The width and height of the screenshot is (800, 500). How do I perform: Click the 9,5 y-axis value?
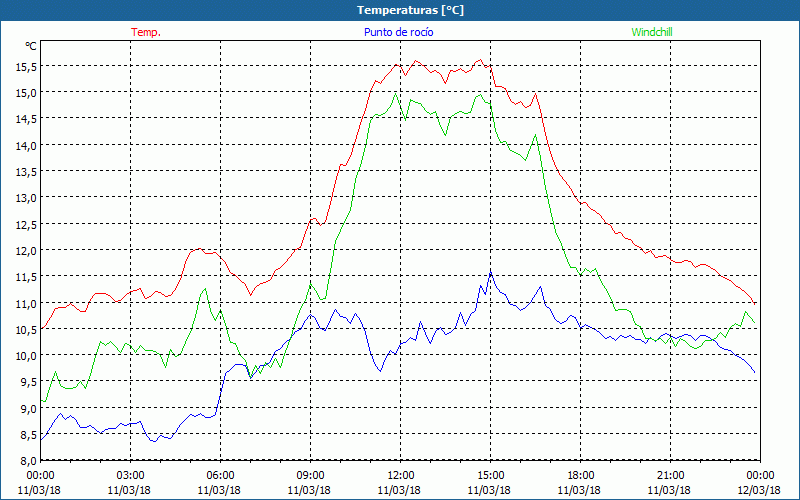click(x=28, y=382)
